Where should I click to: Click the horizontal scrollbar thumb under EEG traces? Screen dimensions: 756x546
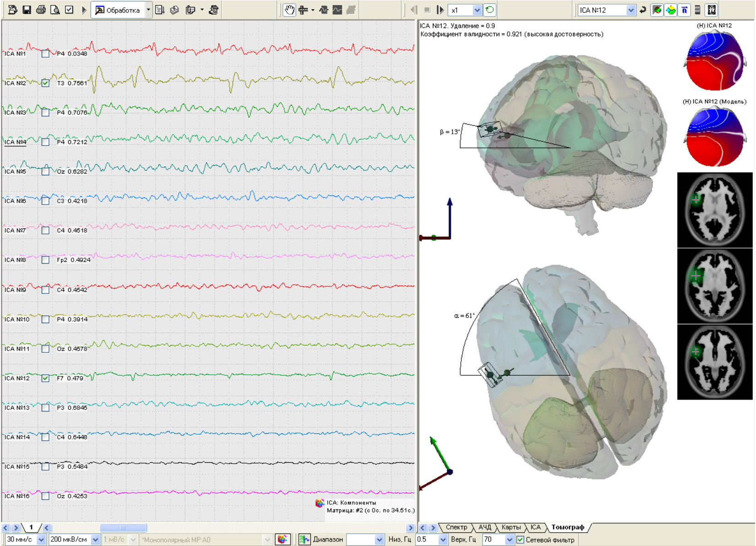click(x=123, y=528)
